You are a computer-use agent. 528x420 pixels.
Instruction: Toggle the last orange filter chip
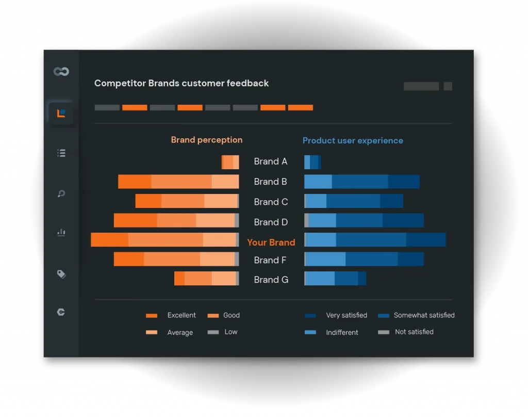click(301, 107)
